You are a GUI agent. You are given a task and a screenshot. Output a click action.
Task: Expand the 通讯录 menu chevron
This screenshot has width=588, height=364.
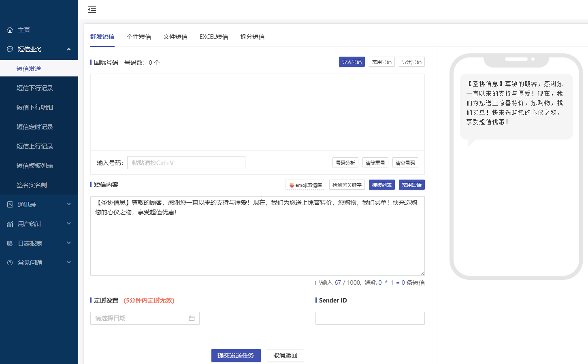(x=69, y=204)
